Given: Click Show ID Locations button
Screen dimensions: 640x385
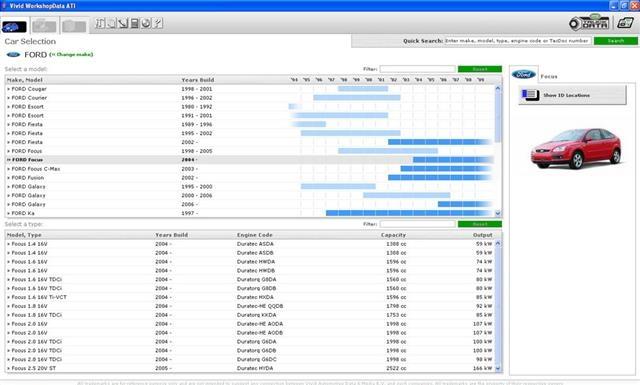Looking at the screenshot, I should coord(572,95).
